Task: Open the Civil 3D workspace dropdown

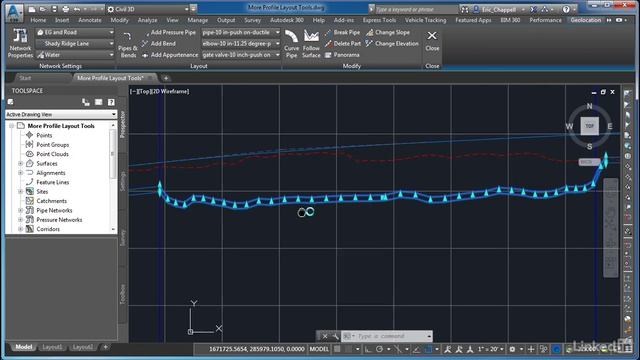Action: click(x=148, y=9)
